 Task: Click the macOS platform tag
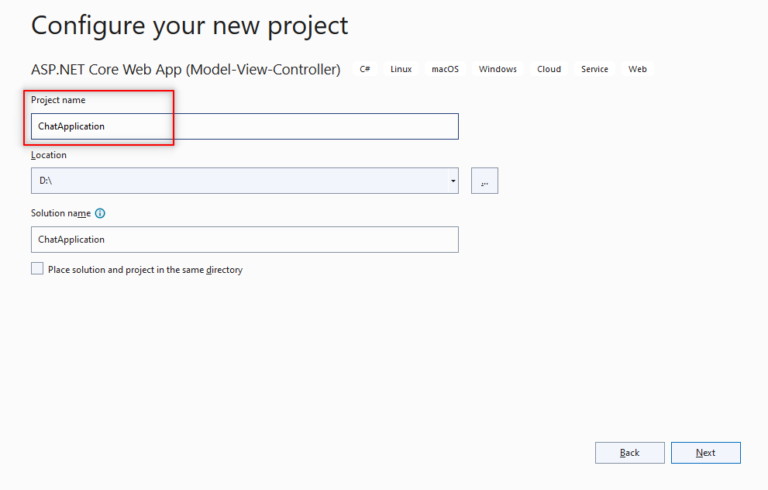tap(445, 69)
